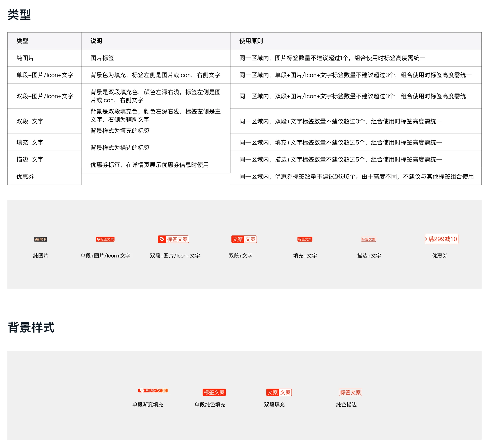The width and height of the screenshot is (489, 448).
Task: Click the 双段+文字 table cell
Action: tap(44, 121)
